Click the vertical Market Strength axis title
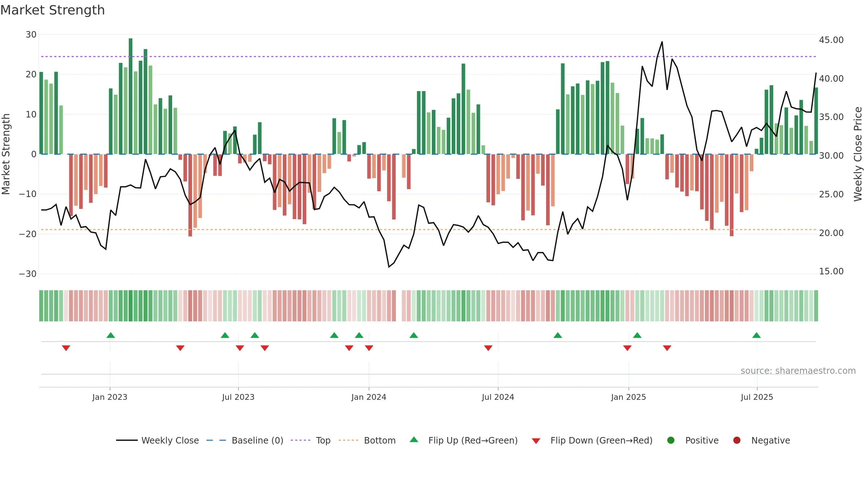Screen dimensions: 868x488 click(6, 154)
